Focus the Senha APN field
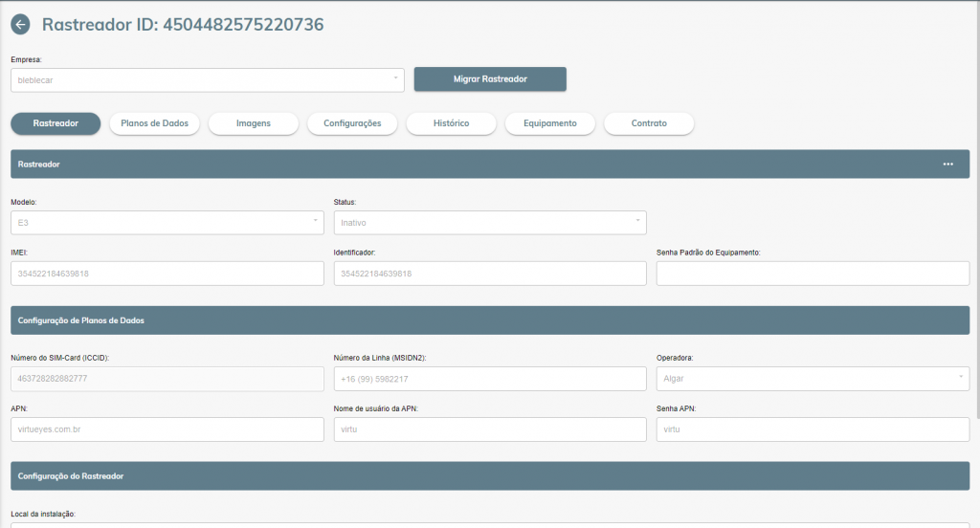 tap(813, 429)
